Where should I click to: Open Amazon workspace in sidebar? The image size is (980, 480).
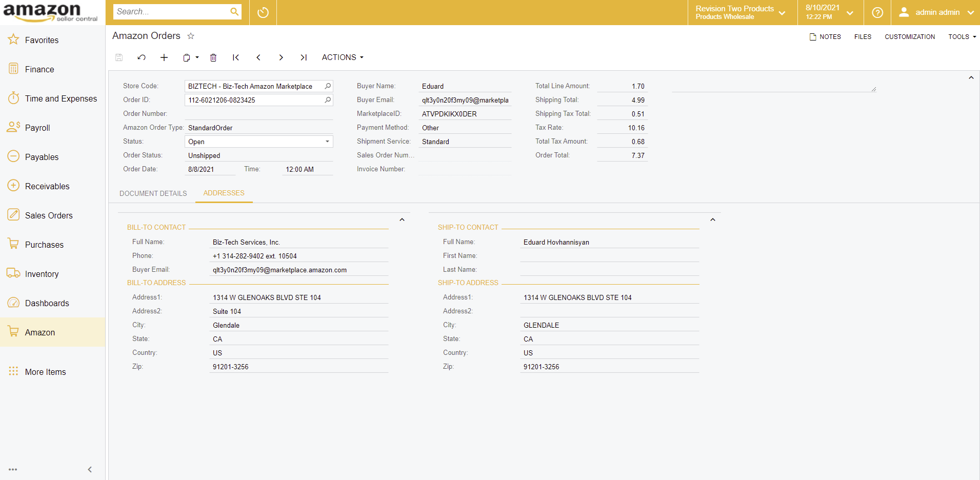pyautogui.click(x=52, y=332)
